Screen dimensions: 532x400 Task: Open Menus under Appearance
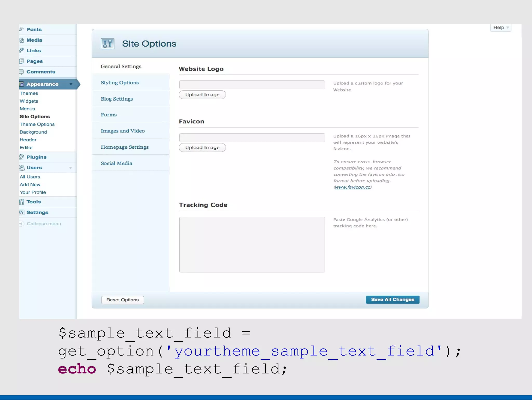click(x=27, y=109)
